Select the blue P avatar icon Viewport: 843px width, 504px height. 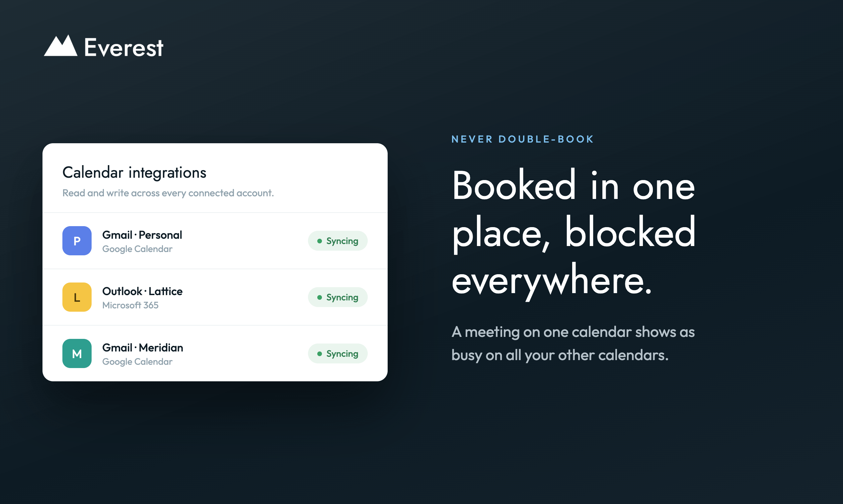coord(77,241)
